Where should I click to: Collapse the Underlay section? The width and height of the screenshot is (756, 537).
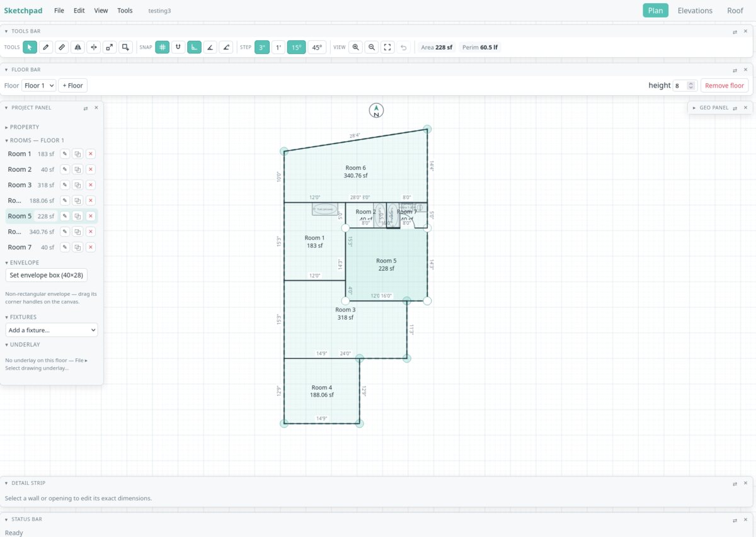tap(23, 345)
